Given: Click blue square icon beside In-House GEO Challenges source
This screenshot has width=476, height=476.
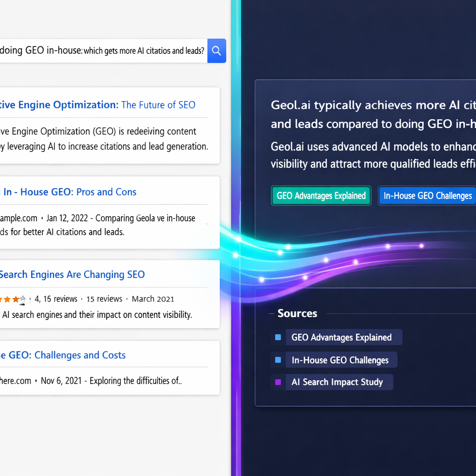Looking at the screenshot, I should pos(278,360).
